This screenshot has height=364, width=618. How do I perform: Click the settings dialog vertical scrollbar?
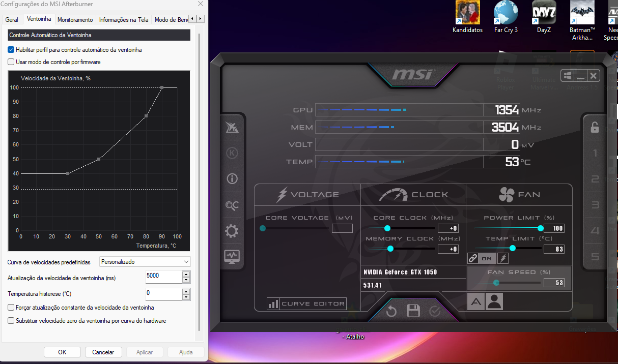(199, 183)
